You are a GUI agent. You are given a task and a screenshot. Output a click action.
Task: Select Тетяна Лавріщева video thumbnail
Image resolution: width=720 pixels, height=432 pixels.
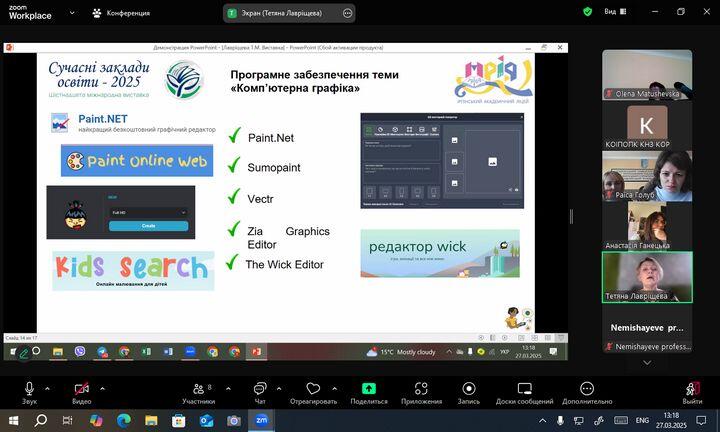tap(647, 277)
